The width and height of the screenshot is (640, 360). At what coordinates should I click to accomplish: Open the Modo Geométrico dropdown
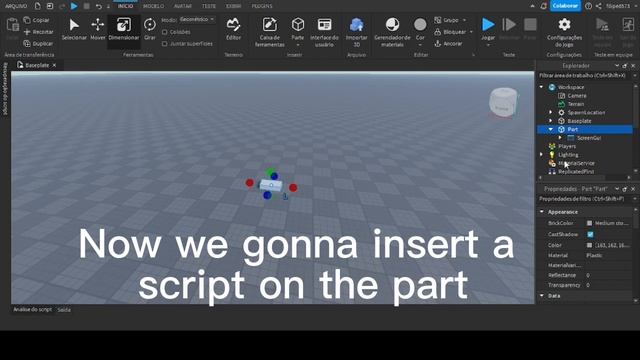click(x=197, y=20)
